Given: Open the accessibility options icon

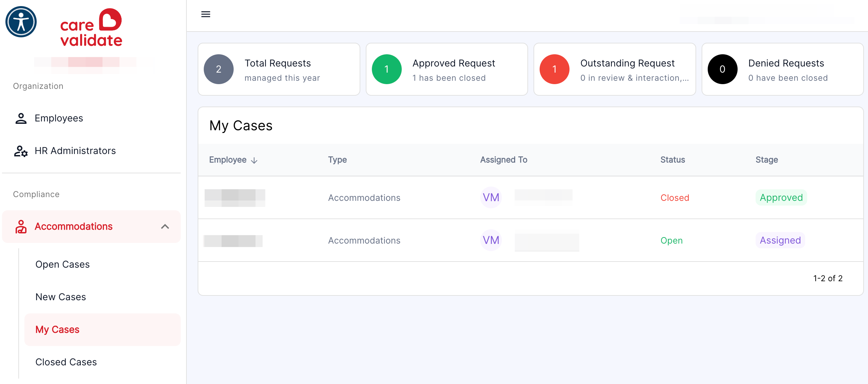Looking at the screenshot, I should pos(21,22).
